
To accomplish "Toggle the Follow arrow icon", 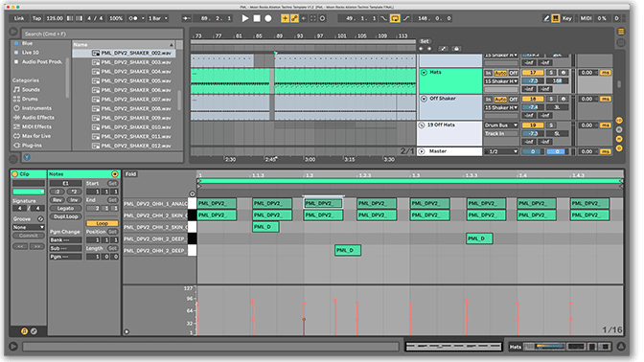I will pyautogui.click(x=187, y=18).
